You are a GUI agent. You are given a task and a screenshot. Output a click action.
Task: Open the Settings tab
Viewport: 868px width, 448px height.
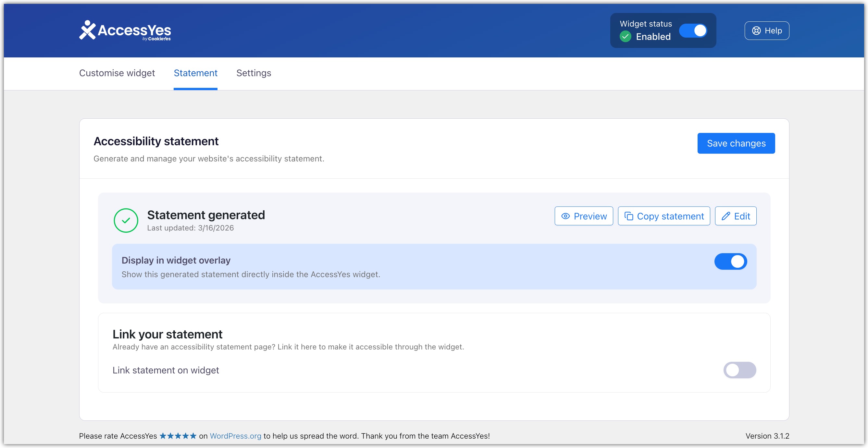pos(254,73)
